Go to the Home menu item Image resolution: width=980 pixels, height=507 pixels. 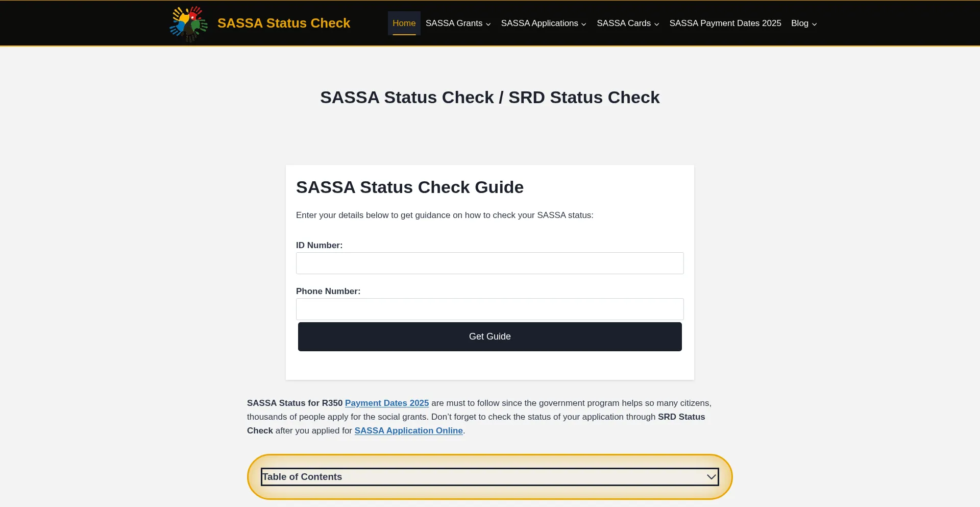click(x=404, y=23)
